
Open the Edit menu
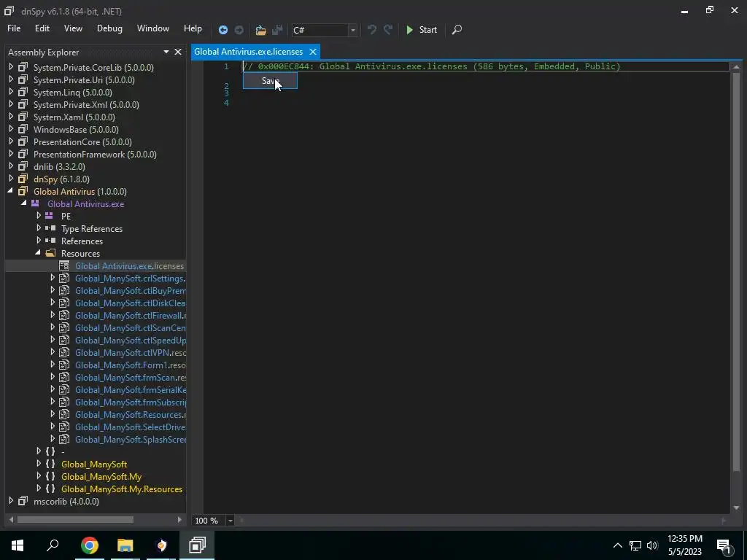coord(42,28)
